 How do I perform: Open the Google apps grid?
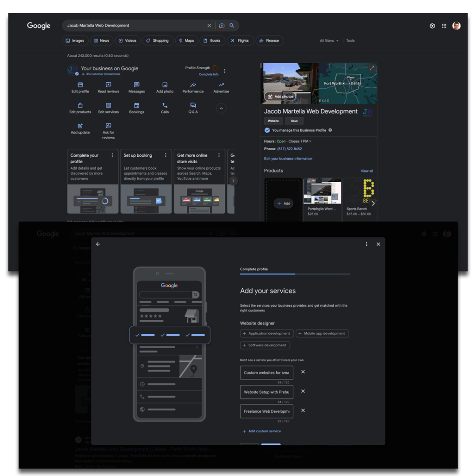point(444,26)
